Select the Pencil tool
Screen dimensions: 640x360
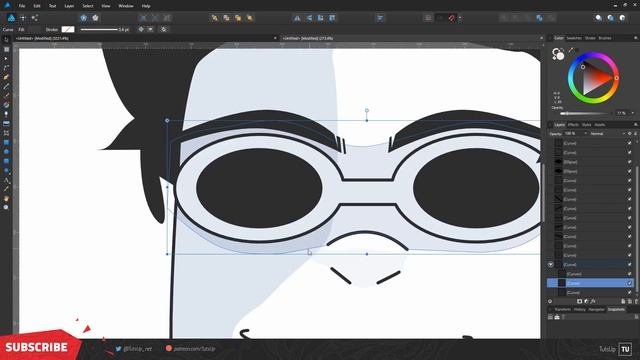click(6, 87)
